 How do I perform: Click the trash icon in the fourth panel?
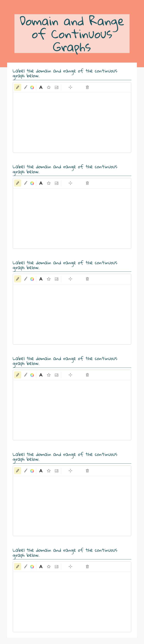(87, 375)
